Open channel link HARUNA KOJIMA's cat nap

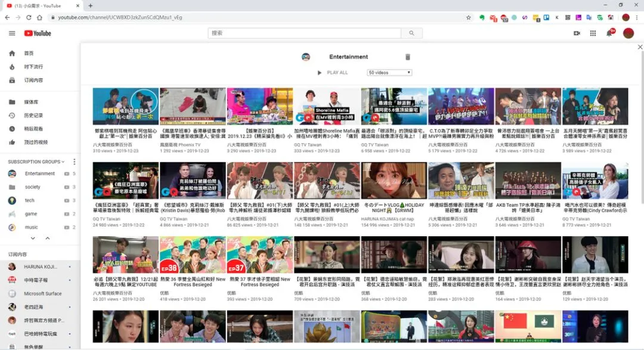click(388, 219)
